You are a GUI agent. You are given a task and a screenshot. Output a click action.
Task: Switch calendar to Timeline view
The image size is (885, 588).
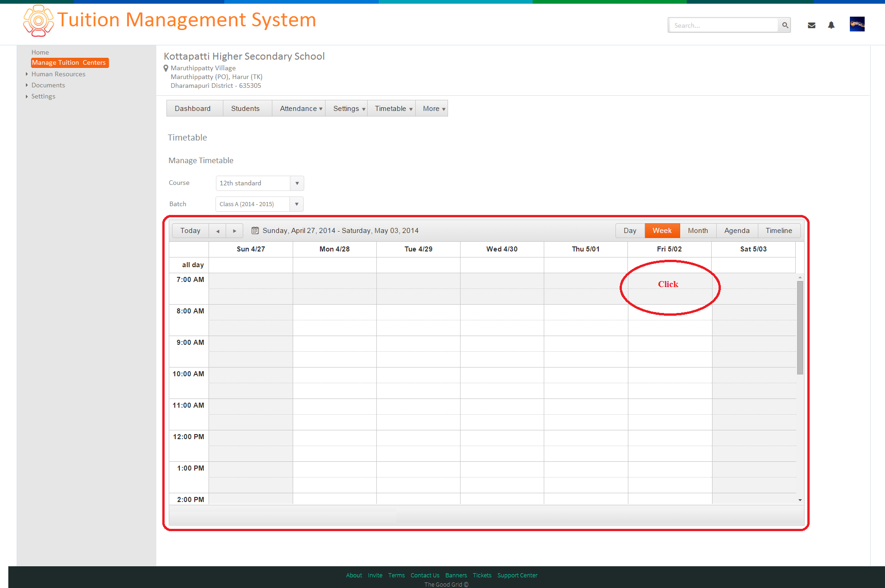pos(779,231)
